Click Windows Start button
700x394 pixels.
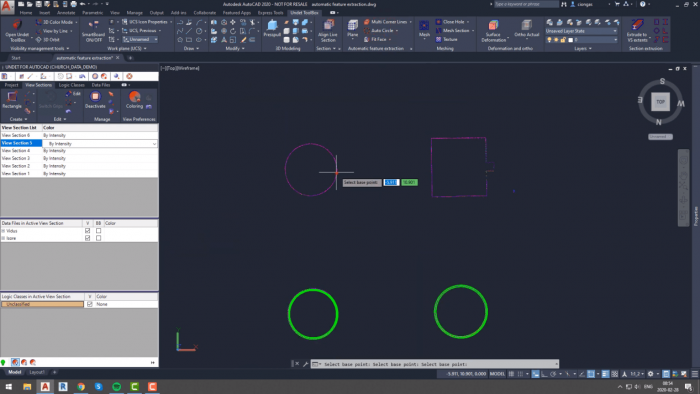point(8,386)
